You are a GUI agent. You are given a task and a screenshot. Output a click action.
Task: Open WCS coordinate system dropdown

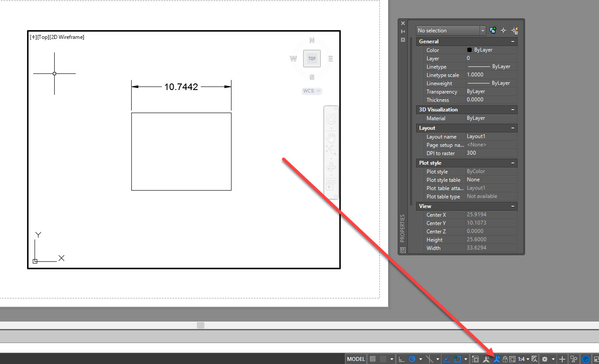pos(312,91)
